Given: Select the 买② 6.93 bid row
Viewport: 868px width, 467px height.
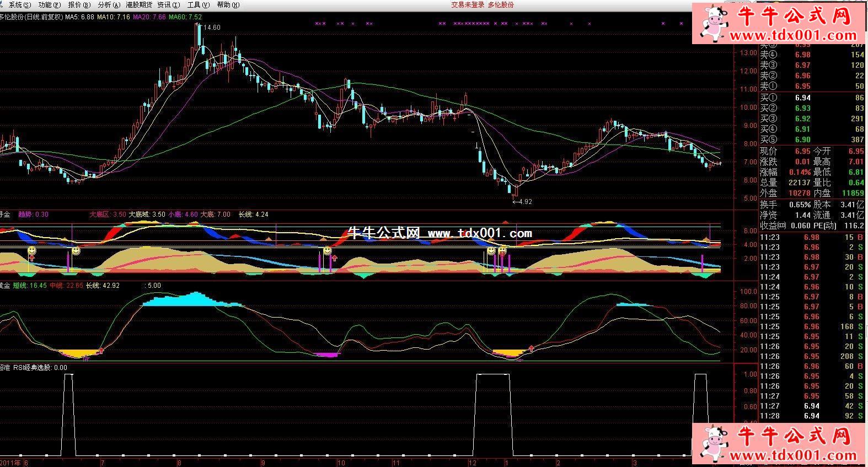Looking at the screenshot, I should click(812, 108).
